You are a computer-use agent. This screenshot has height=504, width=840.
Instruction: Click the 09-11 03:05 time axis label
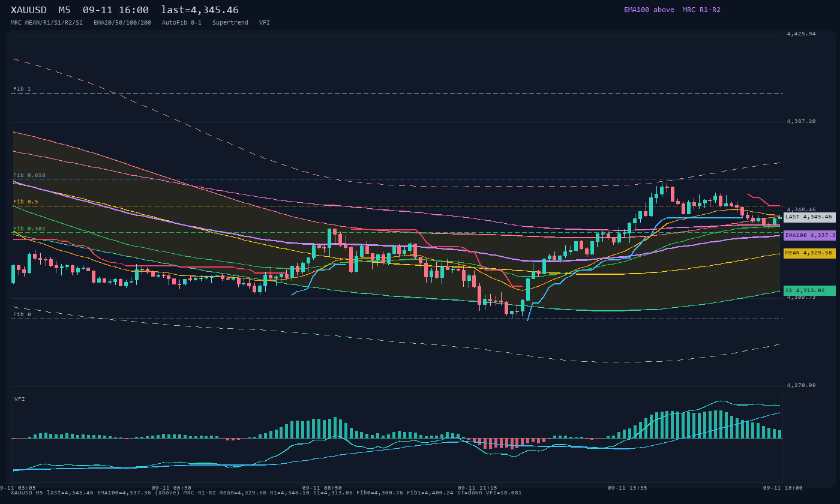18,488
